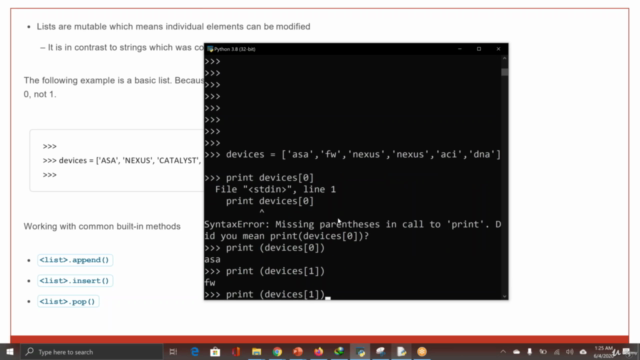
Task: Click the <list>.append() method label
Action: (x=75, y=260)
